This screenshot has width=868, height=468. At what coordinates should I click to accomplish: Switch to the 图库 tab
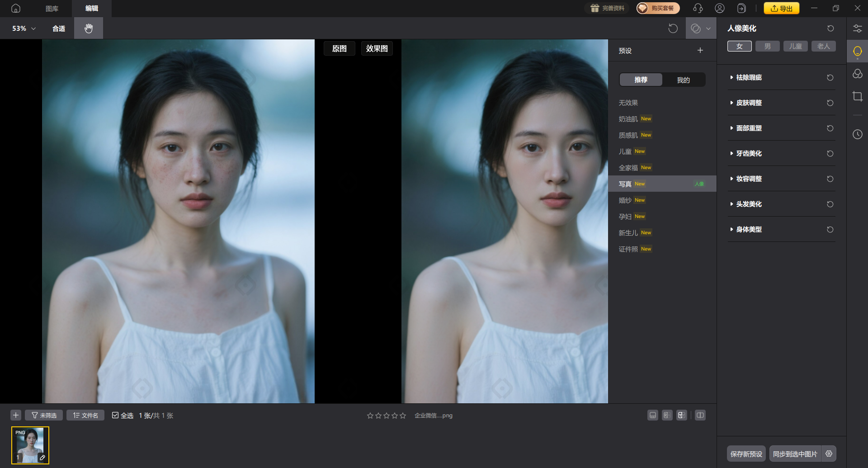click(52, 9)
